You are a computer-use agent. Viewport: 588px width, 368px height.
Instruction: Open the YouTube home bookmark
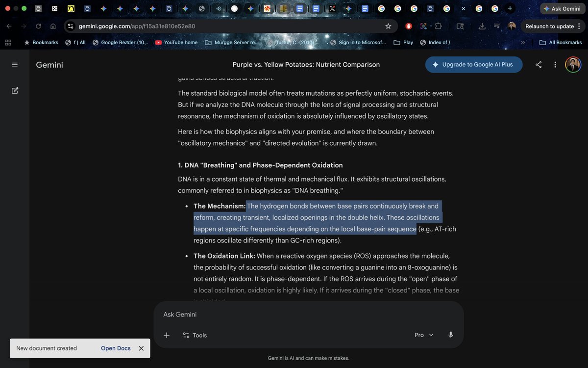176,43
